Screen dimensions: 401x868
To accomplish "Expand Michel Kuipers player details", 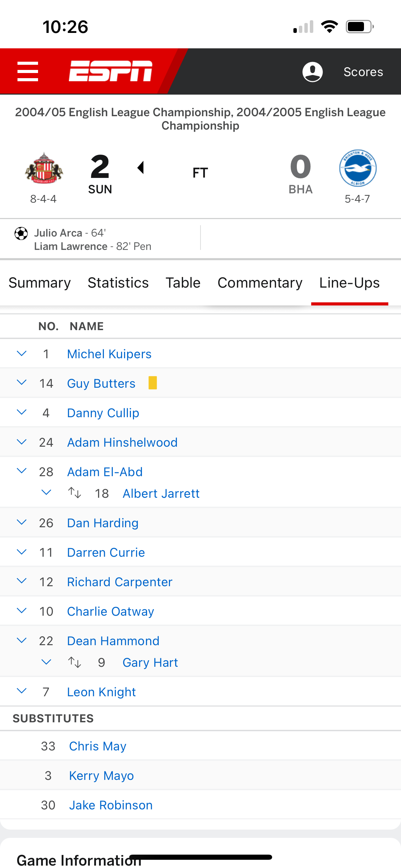I will pyautogui.click(x=22, y=353).
